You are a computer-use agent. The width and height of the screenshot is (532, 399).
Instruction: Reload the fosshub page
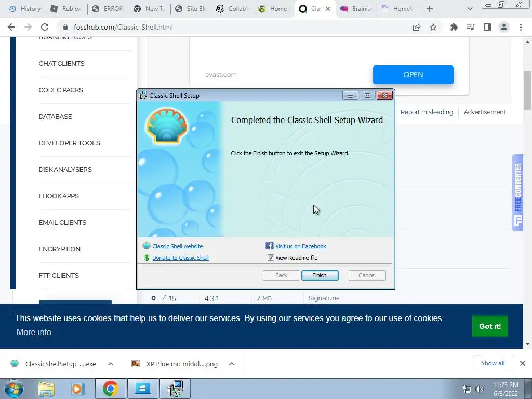[x=45, y=27]
